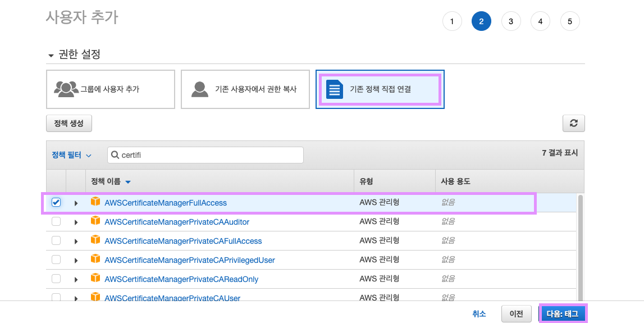Viewport: 644px width, 323px height.
Task: Click the policy list vertical scrollbar
Action: [581, 248]
